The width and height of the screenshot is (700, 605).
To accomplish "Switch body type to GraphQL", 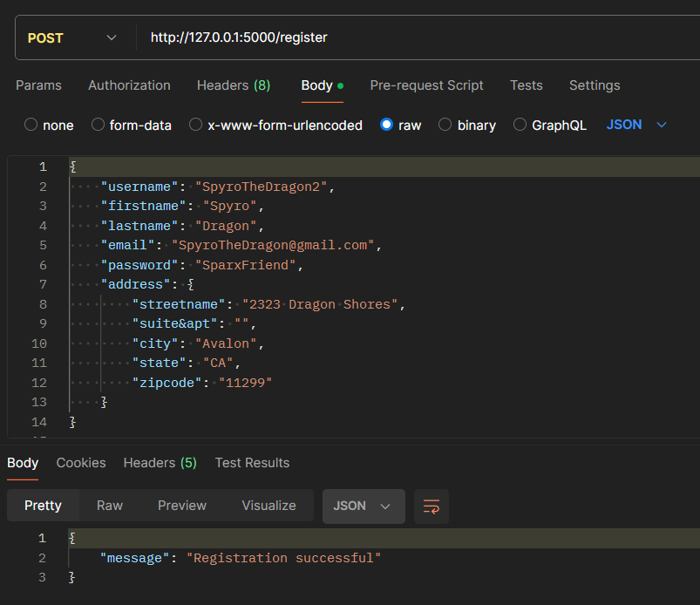I will pos(520,125).
